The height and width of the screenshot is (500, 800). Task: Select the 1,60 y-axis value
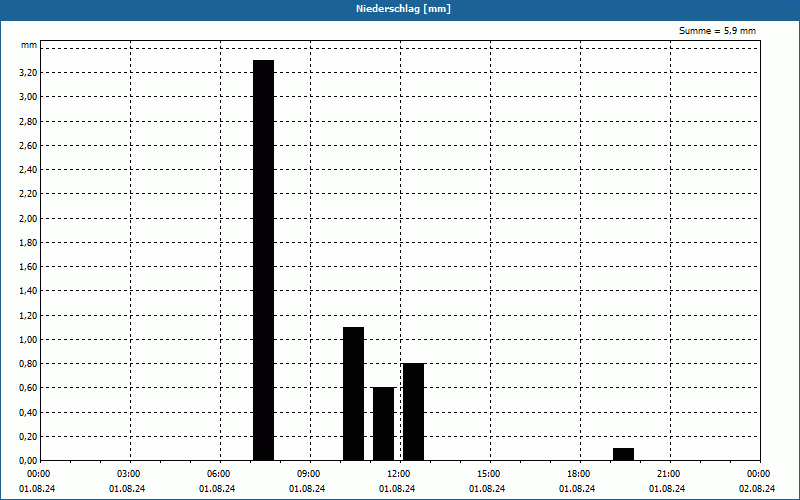click(28, 267)
